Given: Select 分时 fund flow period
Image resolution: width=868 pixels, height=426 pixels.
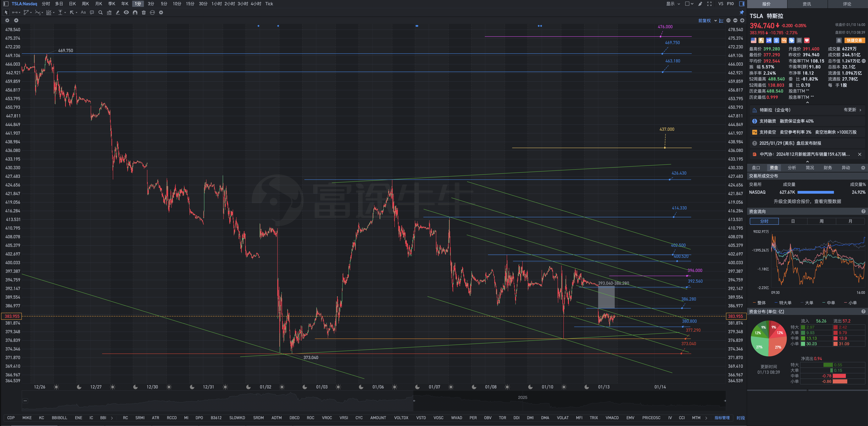Looking at the screenshot, I should click(x=764, y=221).
